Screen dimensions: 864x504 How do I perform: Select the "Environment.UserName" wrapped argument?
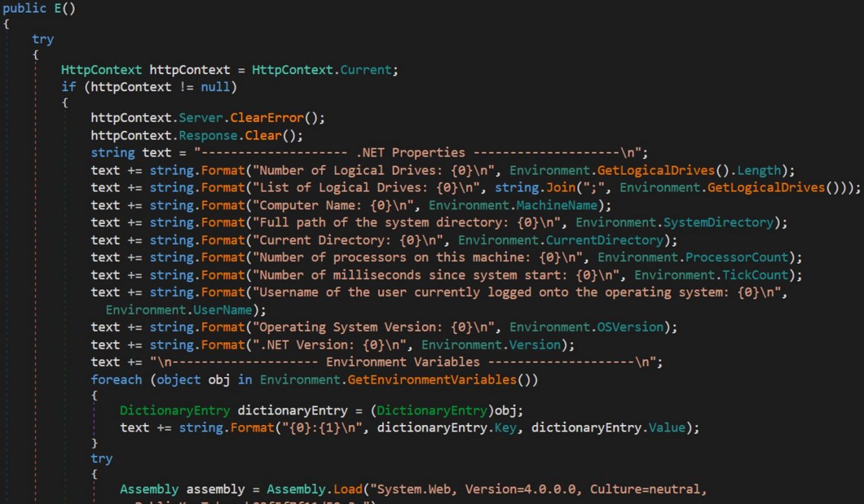coord(179,310)
